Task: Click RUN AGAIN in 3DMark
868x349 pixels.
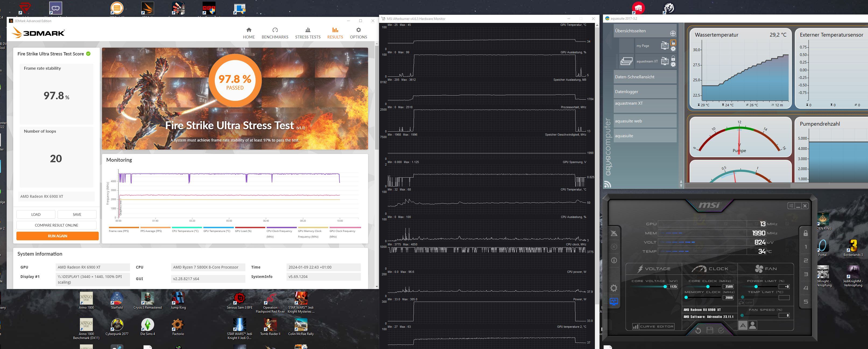Action: click(x=57, y=236)
